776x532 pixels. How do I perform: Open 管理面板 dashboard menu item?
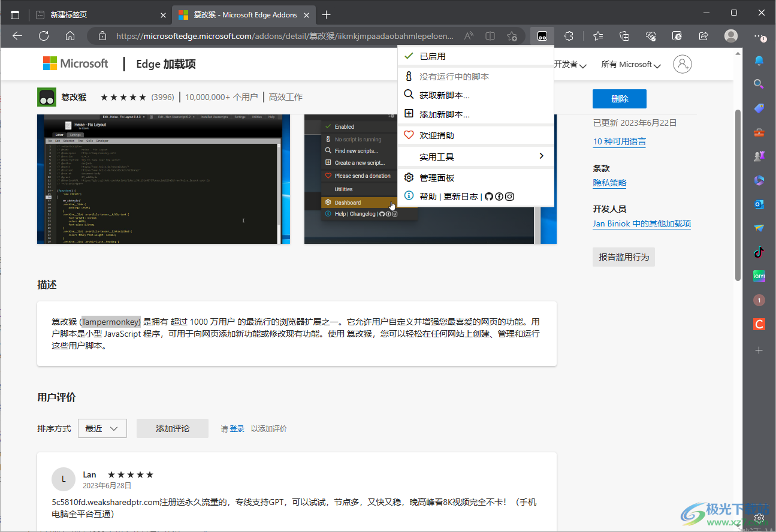click(x=476, y=178)
